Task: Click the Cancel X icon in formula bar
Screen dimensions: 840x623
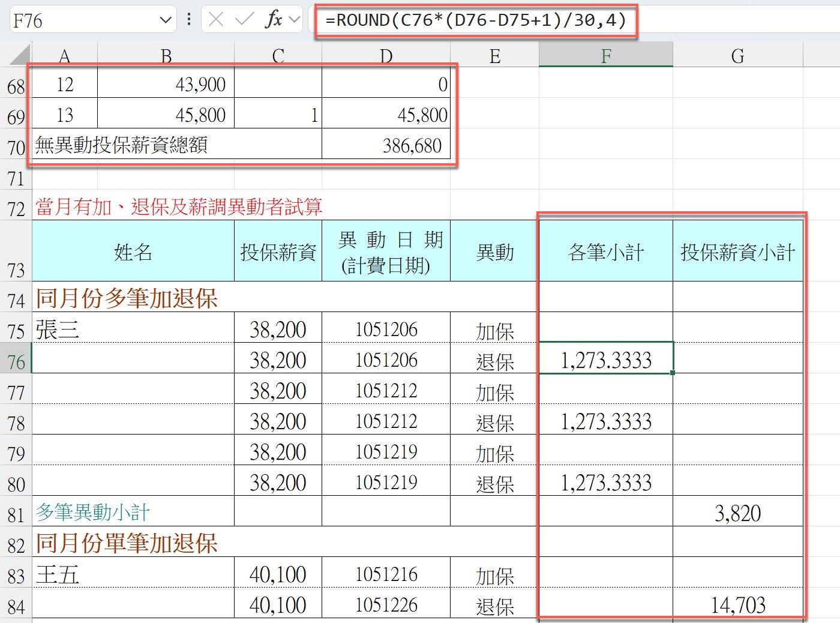Action: (217, 20)
